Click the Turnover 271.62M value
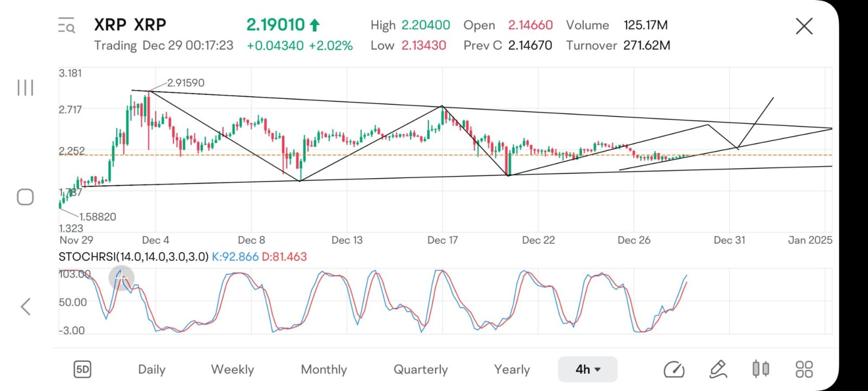868x391 pixels. (647, 46)
